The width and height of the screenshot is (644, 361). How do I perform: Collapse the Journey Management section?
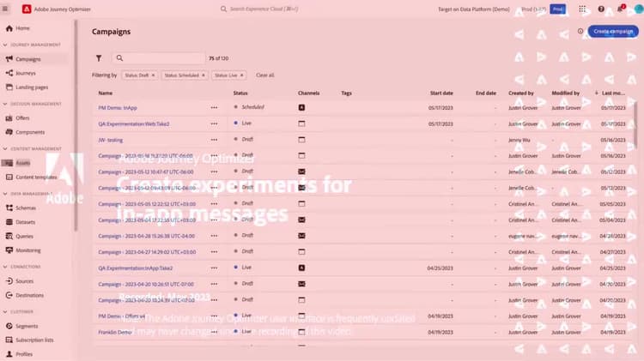point(5,45)
